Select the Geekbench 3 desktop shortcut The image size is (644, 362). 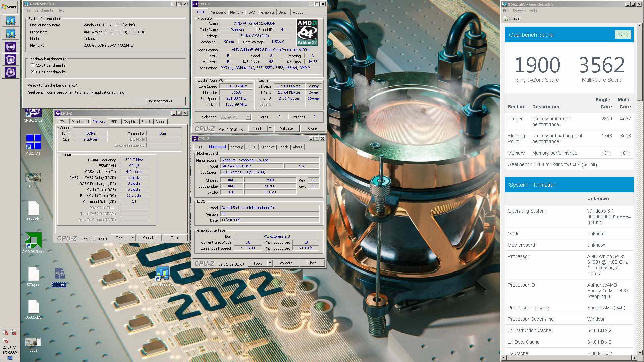[162, 277]
